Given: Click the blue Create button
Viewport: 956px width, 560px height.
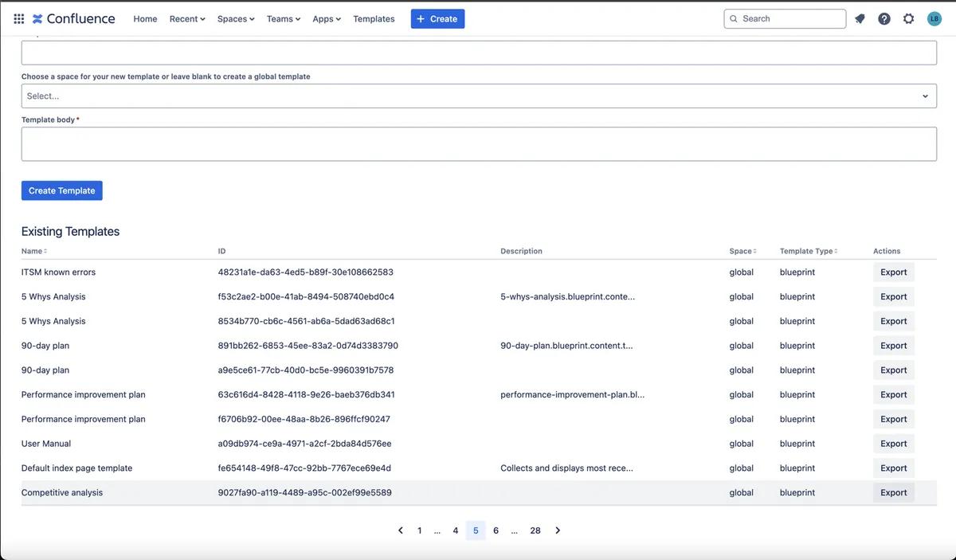Looking at the screenshot, I should click(x=437, y=18).
